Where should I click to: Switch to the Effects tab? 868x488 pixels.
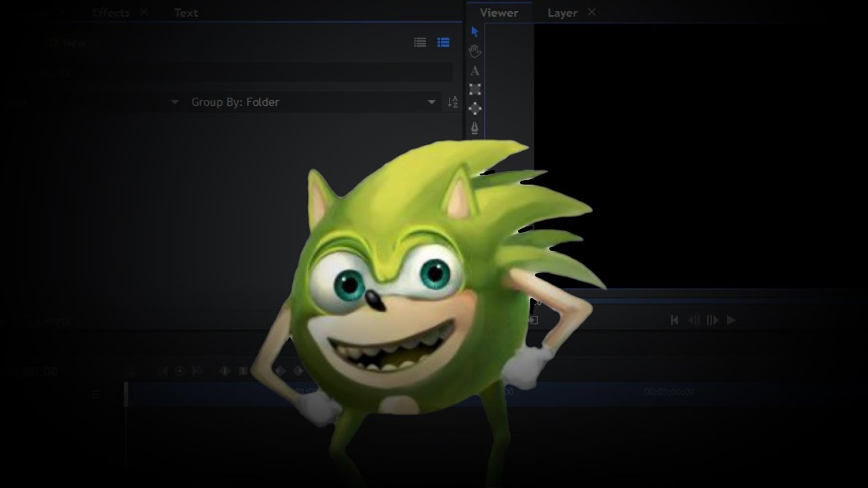111,13
